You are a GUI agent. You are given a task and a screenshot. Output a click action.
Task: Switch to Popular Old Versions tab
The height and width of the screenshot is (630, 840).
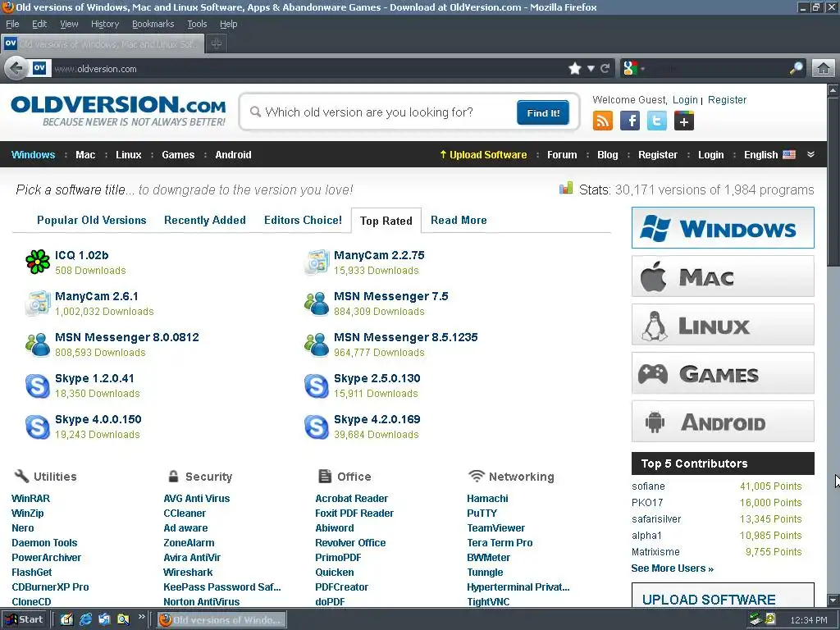[x=92, y=220]
